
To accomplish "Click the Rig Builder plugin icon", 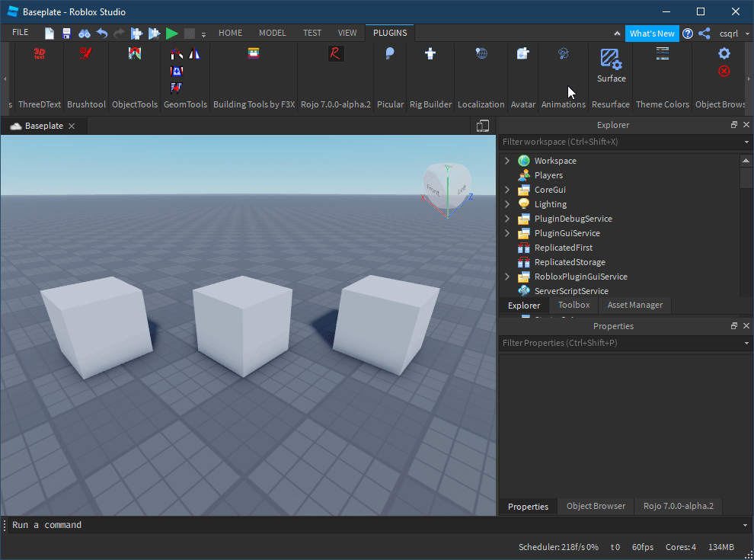I will pos(430,54).
